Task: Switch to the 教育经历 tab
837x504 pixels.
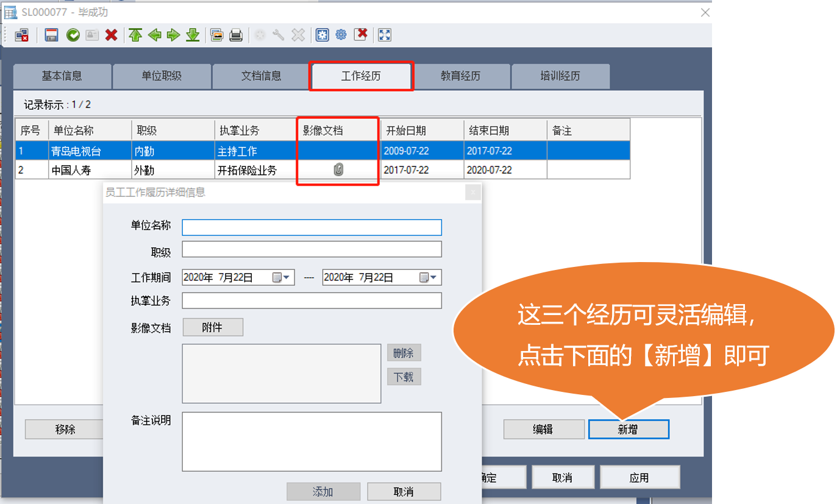Action: point(460,76)
